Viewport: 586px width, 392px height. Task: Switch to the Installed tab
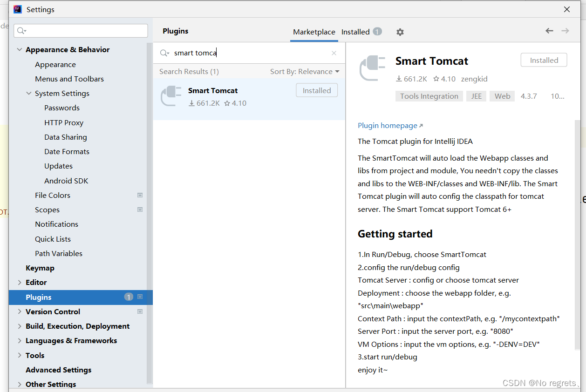355,32
